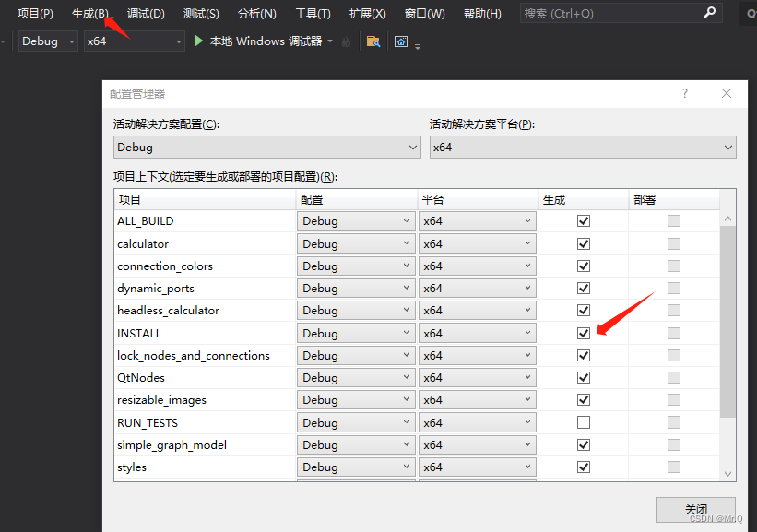Click the 生成 column header
The image size is (757, 532).
[584, 199]
